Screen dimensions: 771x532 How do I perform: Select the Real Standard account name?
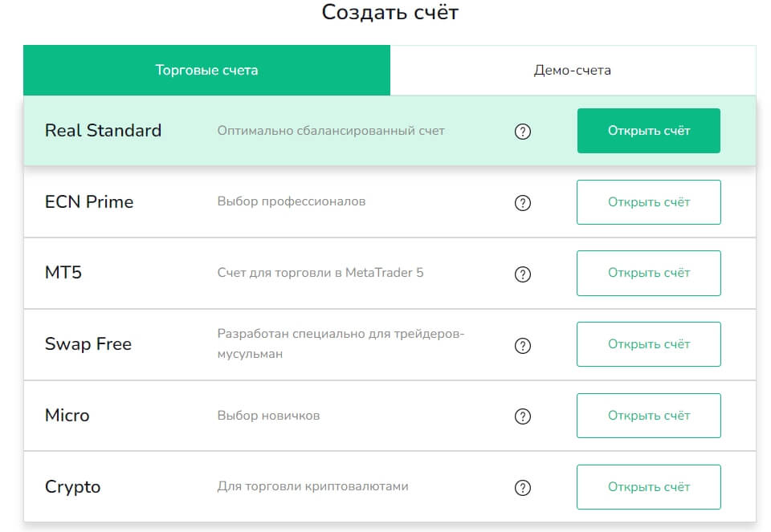[x=104, y=131]
